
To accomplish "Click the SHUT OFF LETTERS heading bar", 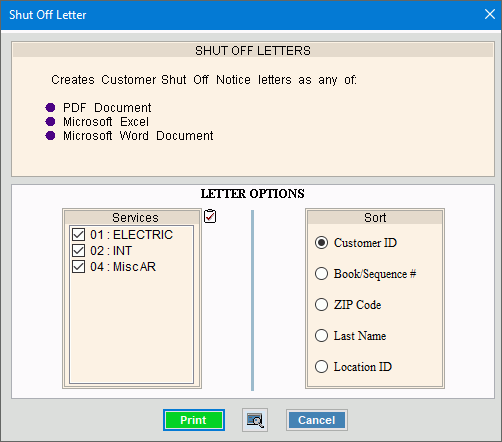I will point(253,50).
